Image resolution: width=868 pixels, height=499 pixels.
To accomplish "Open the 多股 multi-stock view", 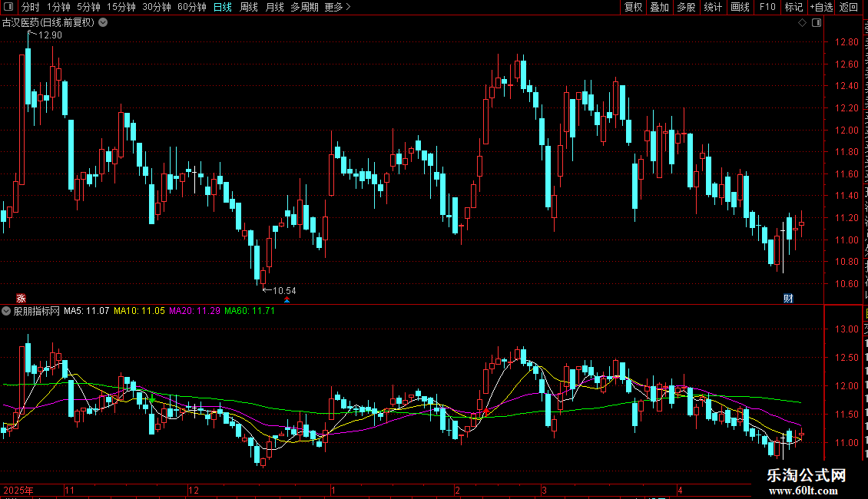I will (686, 7).
